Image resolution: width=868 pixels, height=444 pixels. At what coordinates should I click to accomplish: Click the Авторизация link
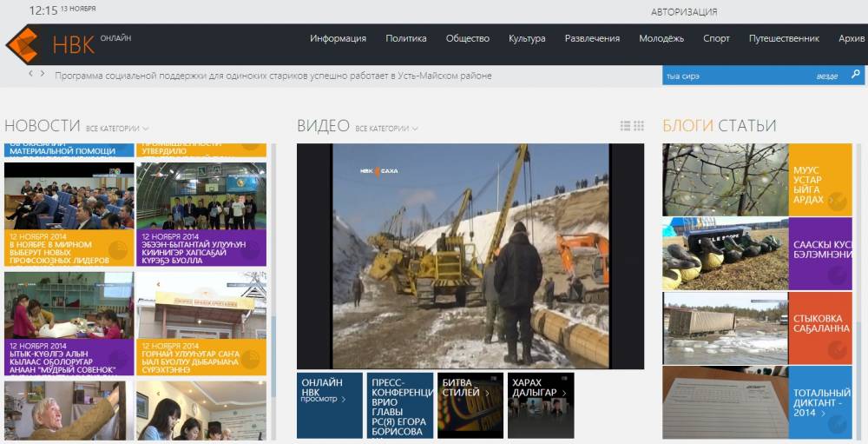tap(684, 12)
